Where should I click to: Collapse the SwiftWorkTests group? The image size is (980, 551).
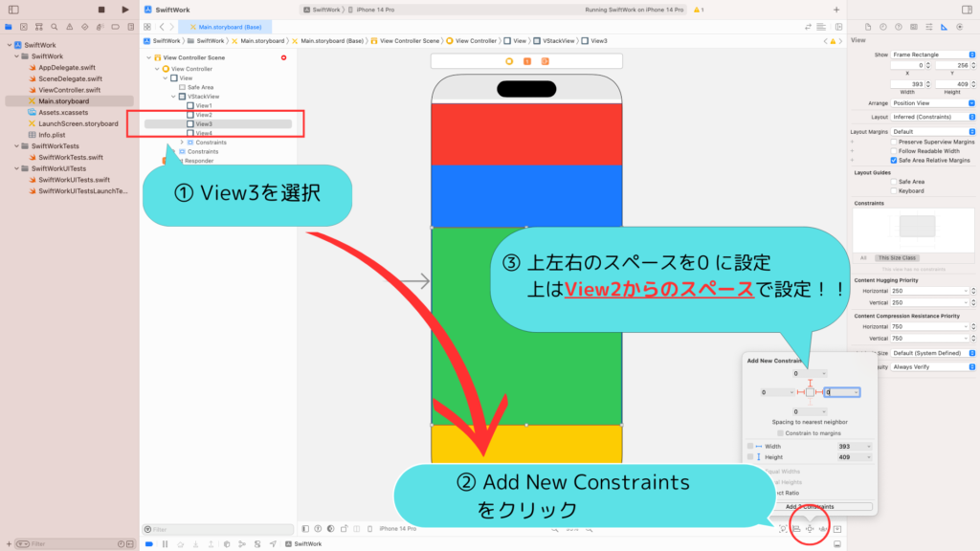point(17,146)
